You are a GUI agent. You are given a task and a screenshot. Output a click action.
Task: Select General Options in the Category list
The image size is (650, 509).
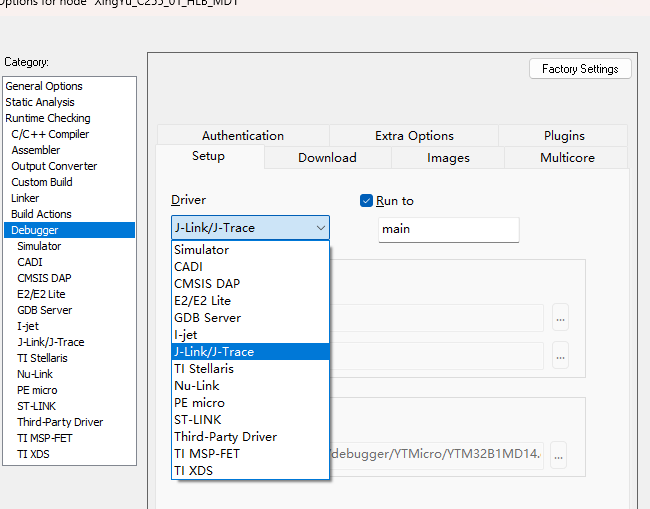pos(44,86)
